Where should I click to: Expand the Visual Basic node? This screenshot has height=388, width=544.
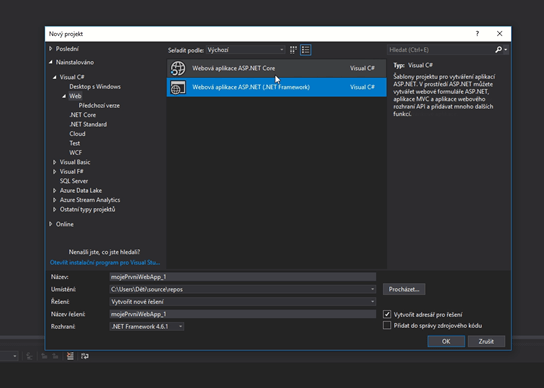click(x=54, y=162)
